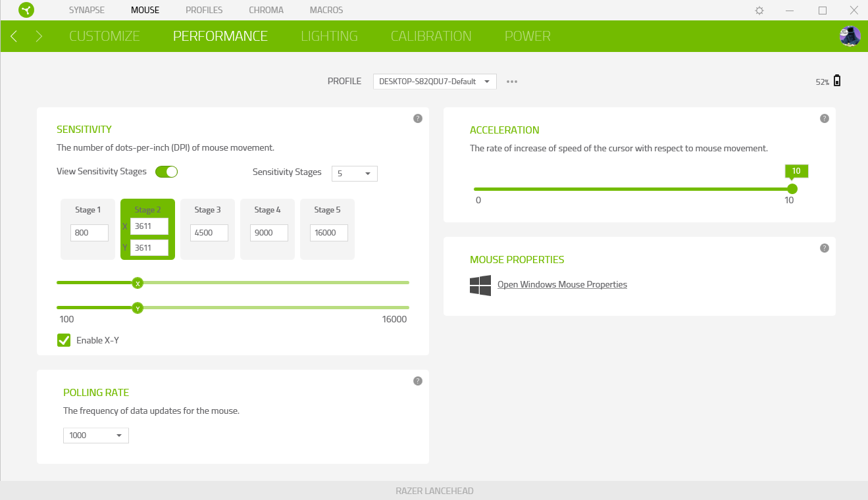
Task: Open Windows Mouse Properties link
Action: coord(562,285)
